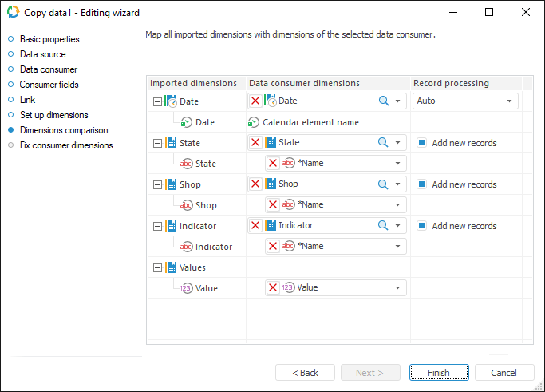Click the search icon in Date consumer field

383,101
